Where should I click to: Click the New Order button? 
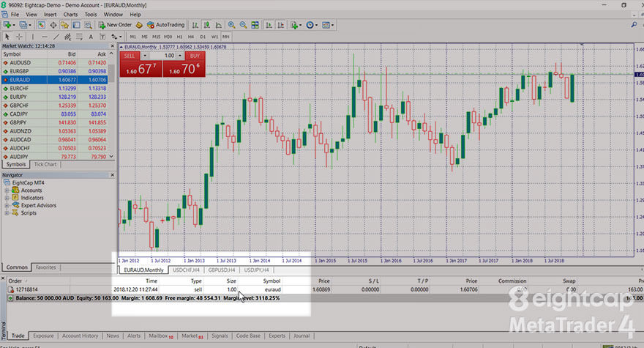(x=115, y=25)
